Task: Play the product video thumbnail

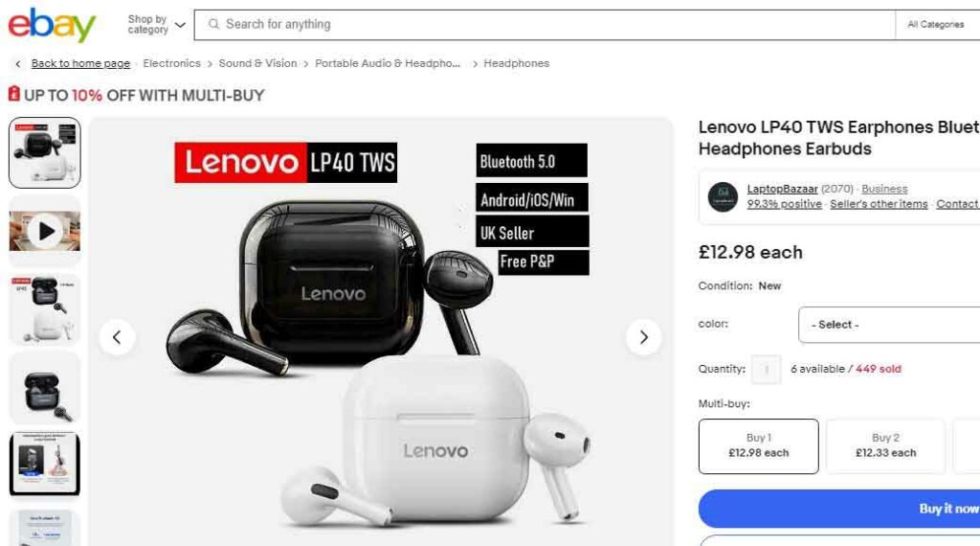Action: pos(45,232)
